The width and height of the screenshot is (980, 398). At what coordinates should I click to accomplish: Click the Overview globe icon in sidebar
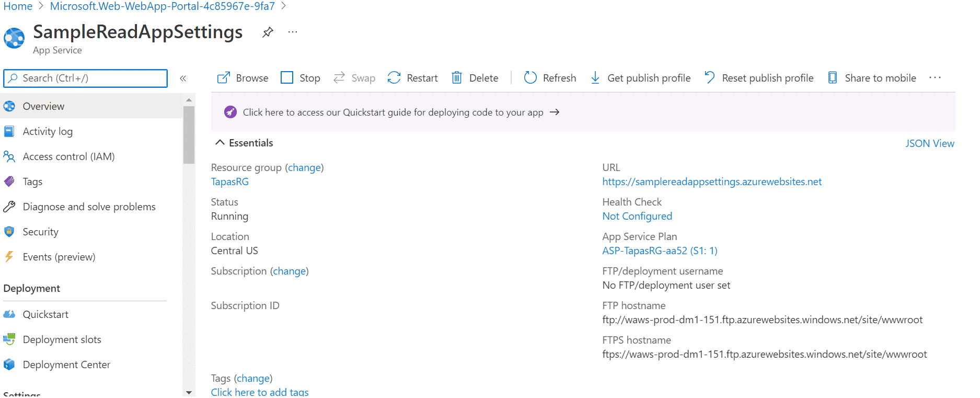coord(9,106)
